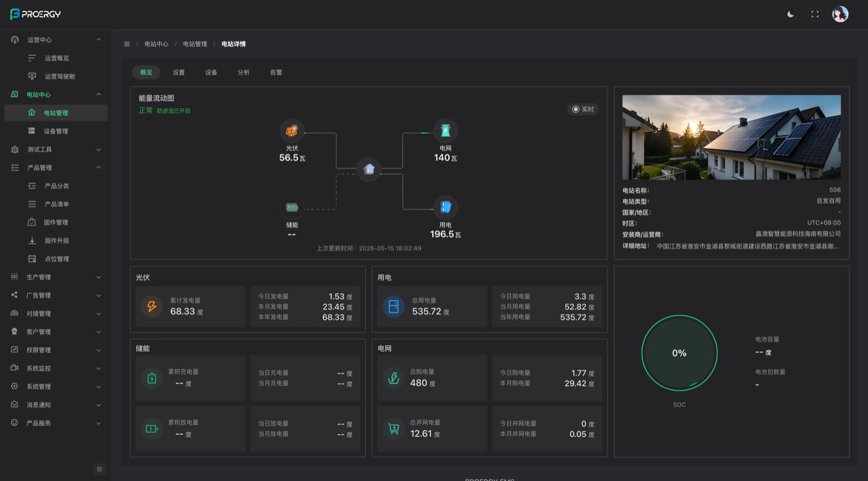This screenshot has height=481, width=868.
Task: Click the 用电 consumption icon in flow diagram
Action: 445,208
